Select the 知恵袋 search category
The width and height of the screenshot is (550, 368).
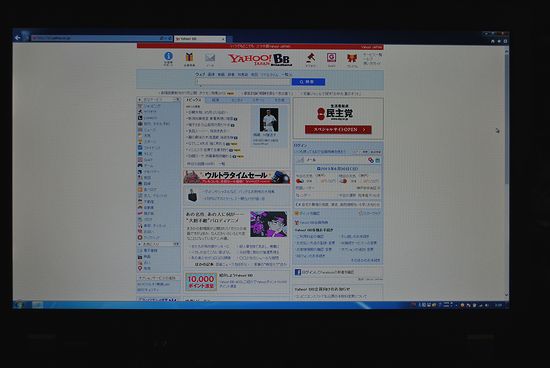pyautogui.click(x=243, y=74)
